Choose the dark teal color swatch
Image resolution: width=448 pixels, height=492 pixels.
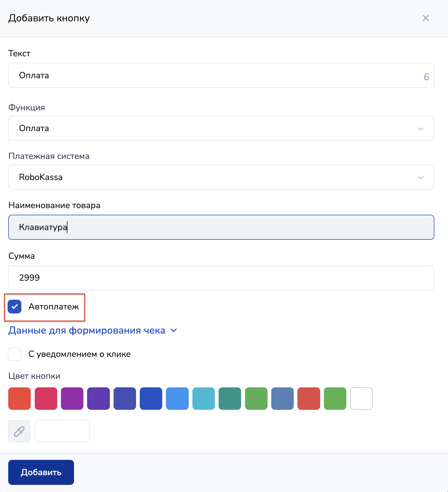[230, 398]
